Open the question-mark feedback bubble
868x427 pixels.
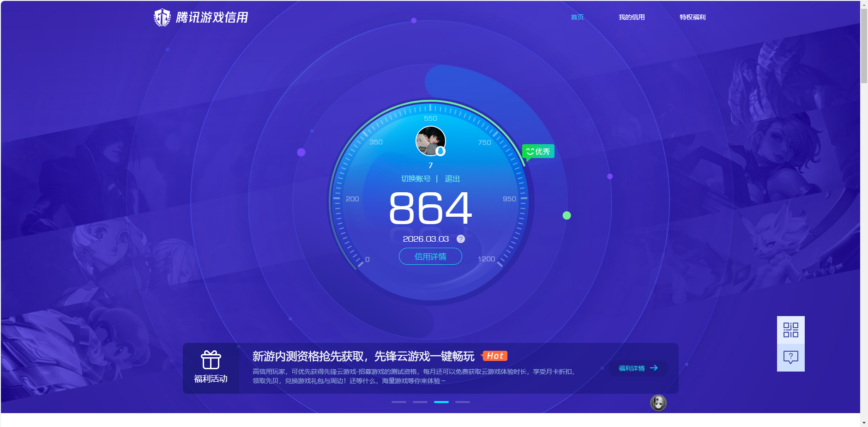(x=790, y=356)
